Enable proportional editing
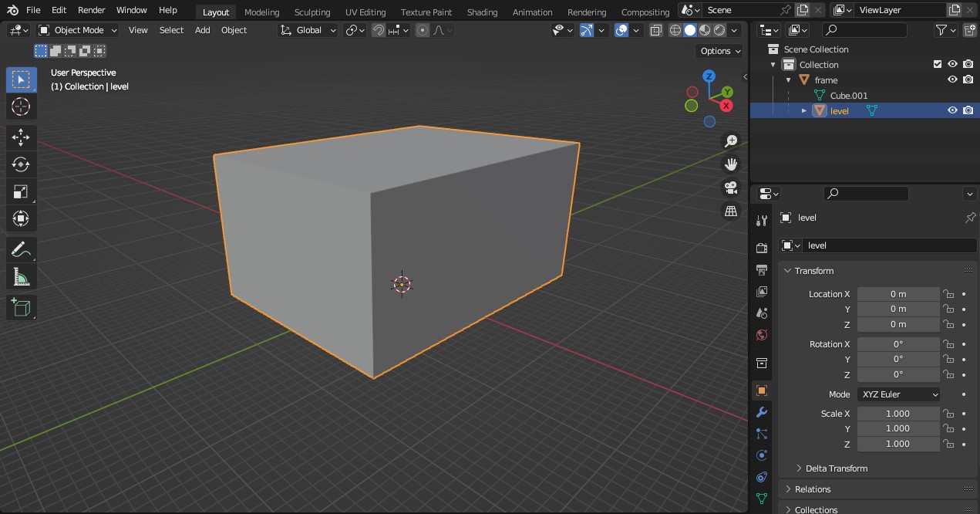 click(423, 30)
